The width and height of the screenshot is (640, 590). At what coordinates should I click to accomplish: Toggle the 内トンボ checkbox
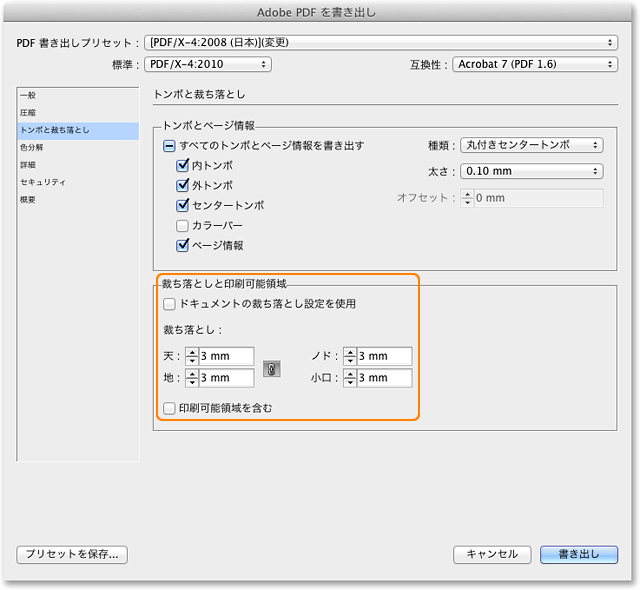(x=183, y=165)
